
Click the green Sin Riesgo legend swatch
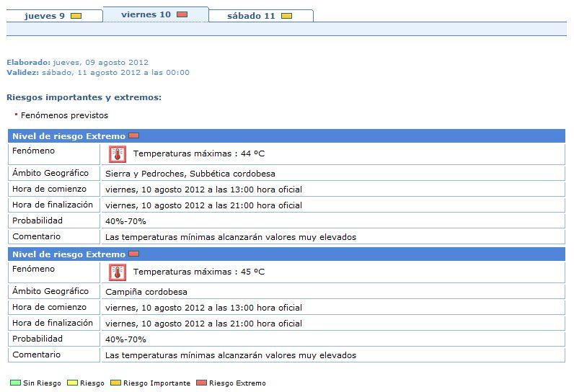[x=14, y=383]
